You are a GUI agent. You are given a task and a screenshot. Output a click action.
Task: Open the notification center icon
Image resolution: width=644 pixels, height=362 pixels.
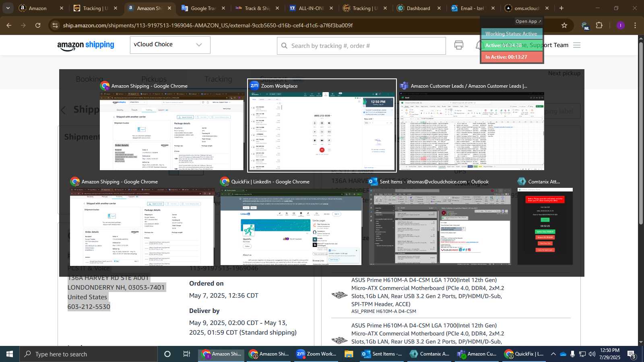(x=631, y=354)
